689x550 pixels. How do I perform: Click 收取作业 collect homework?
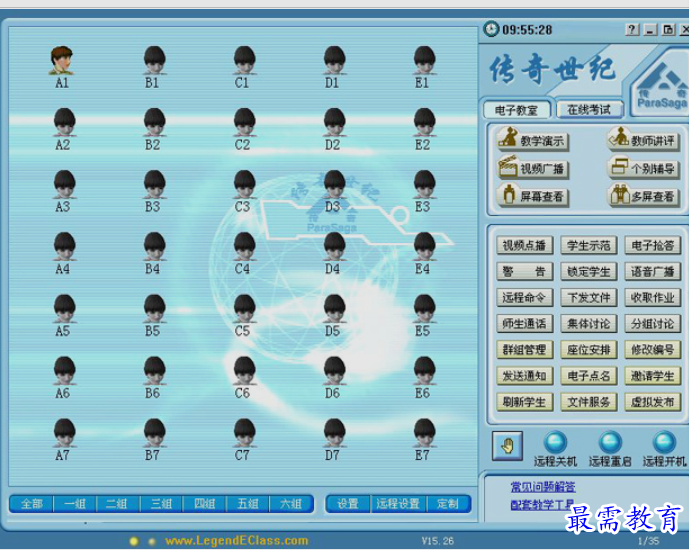653,297
